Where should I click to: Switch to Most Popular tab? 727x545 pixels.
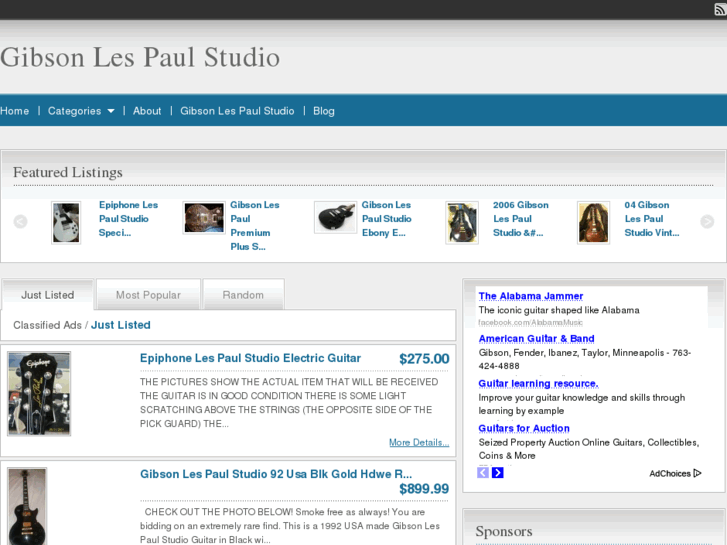coord(148,295)
